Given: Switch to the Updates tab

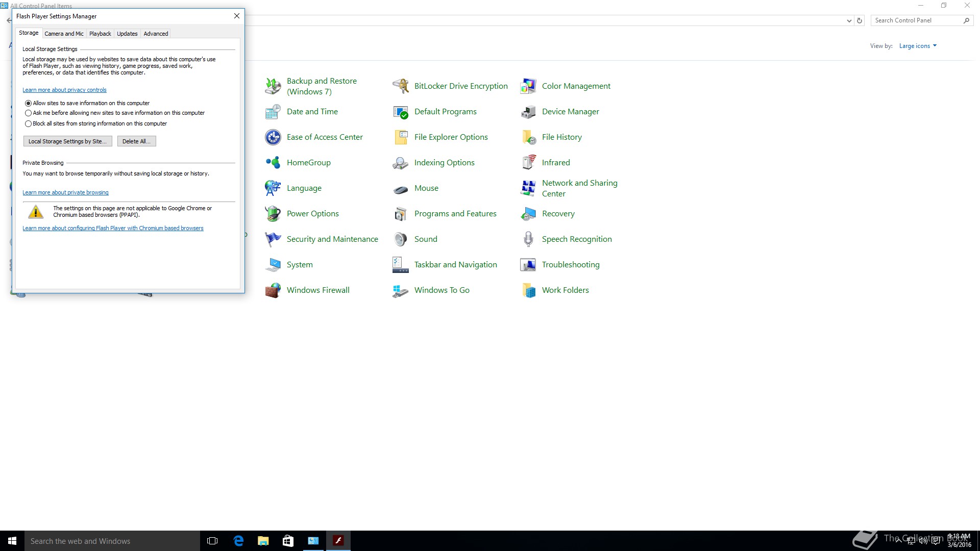Looking at the screenshot, I should [x=127, y=34].
